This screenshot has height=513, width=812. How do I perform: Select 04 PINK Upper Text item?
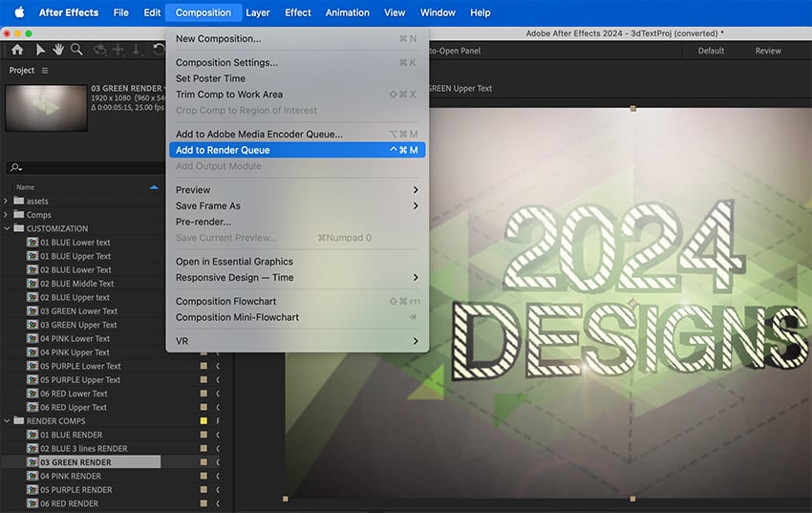pos(75,353)
